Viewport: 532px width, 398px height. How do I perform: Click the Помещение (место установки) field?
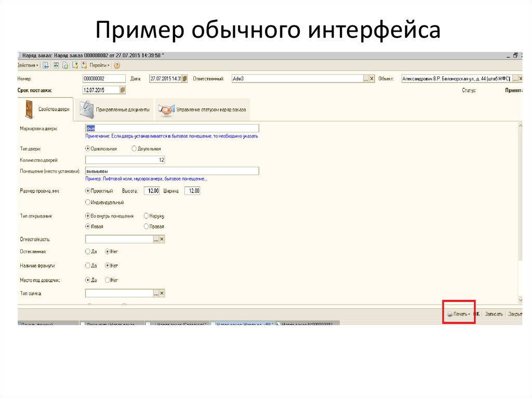(172, 171)
